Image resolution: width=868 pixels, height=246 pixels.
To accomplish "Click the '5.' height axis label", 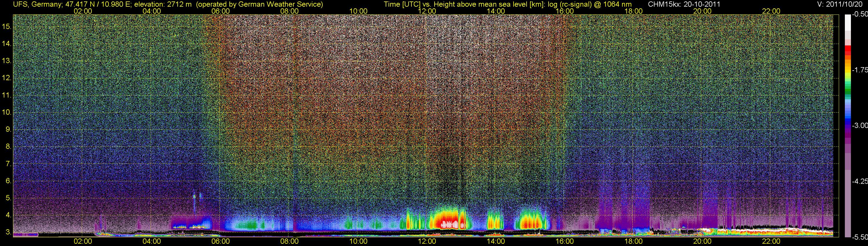I will tap(8, 198).
